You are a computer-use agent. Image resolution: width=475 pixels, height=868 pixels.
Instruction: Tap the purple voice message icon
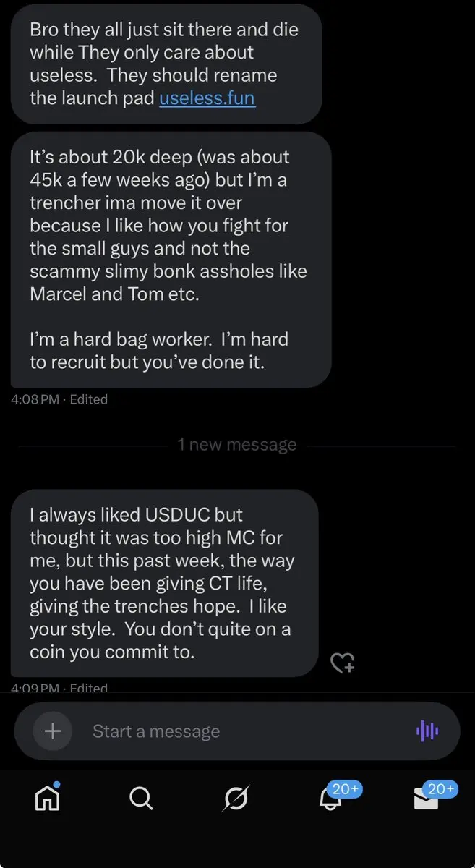click(427, 731)
